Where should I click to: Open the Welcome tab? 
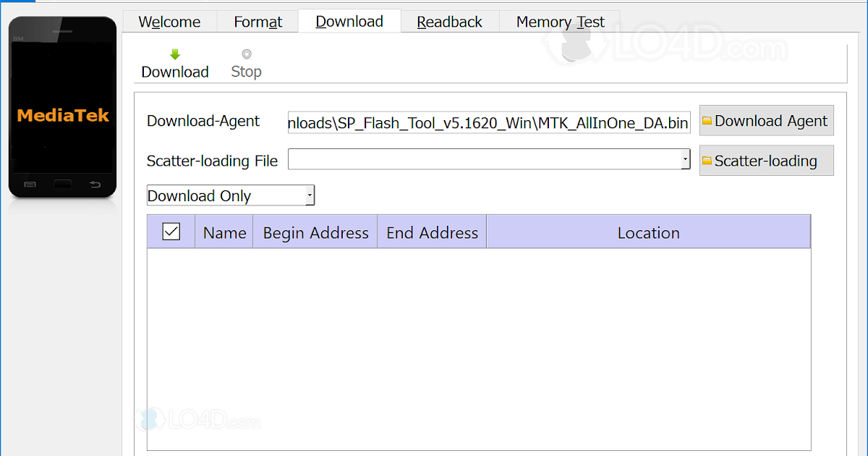[x=169, y=22]
